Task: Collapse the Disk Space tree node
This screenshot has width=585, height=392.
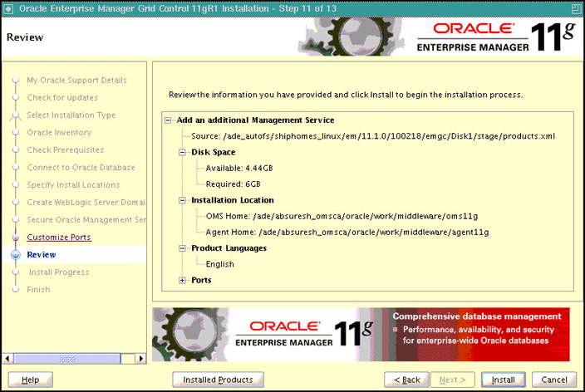Action: (182, 152)
